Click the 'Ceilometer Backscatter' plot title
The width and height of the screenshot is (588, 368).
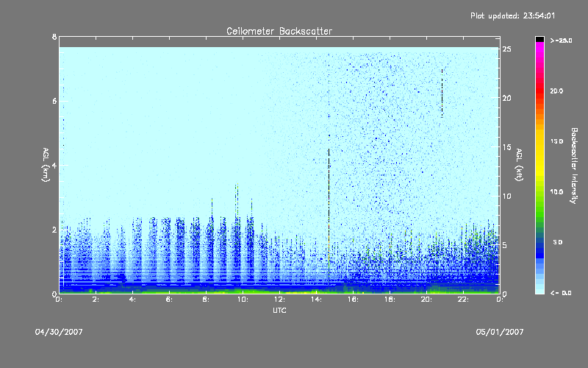[279, 31]
